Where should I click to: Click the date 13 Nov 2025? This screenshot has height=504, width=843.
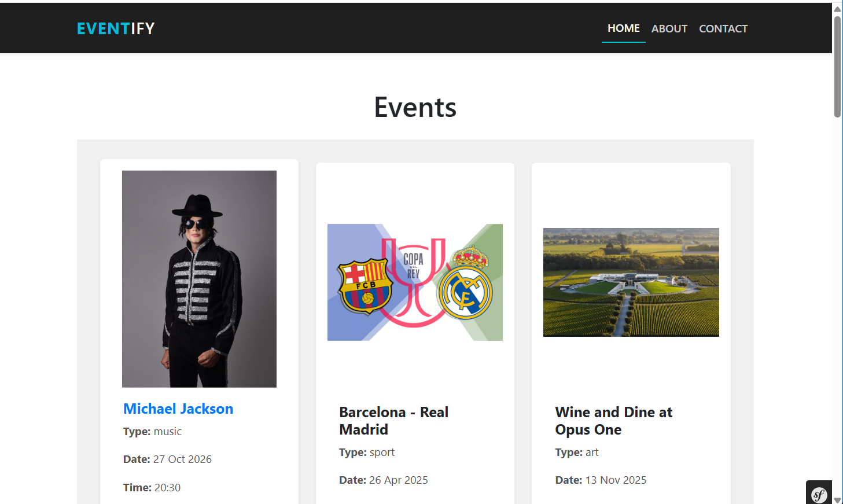615,480
